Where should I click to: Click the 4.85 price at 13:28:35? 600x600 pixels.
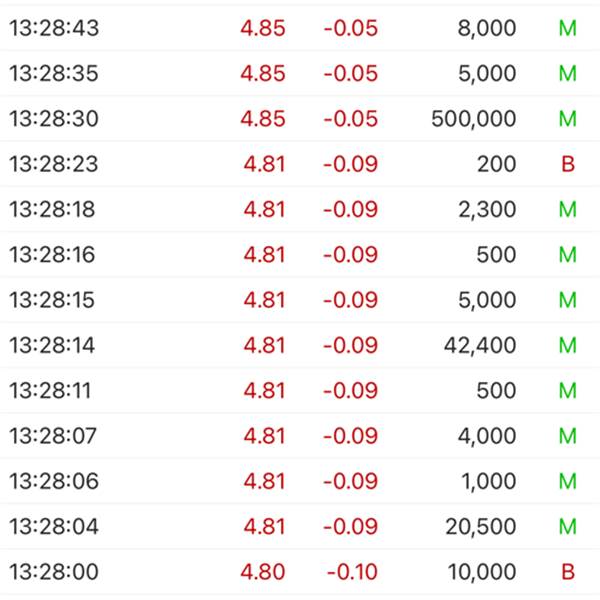pos(263,73)
